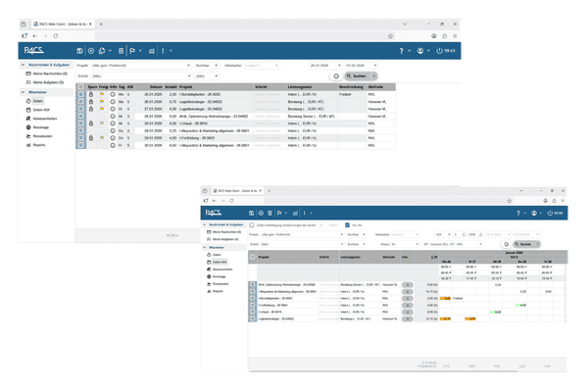Select row checkbox for I-Fortbildung in upper window

[x=80, y=137]
